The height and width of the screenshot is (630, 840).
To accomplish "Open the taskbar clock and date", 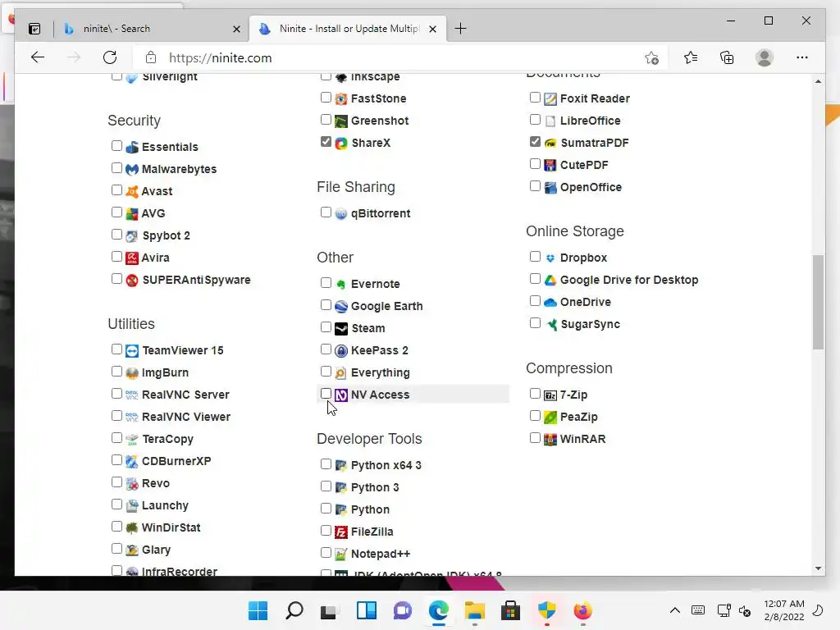I will tap(783, 610).
